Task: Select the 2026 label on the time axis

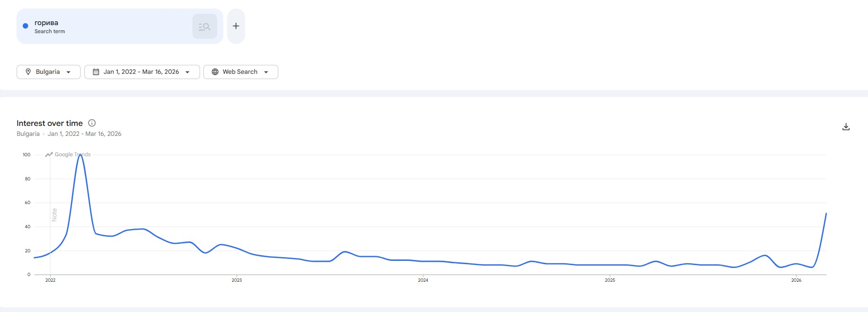Action: pos(796,280)
